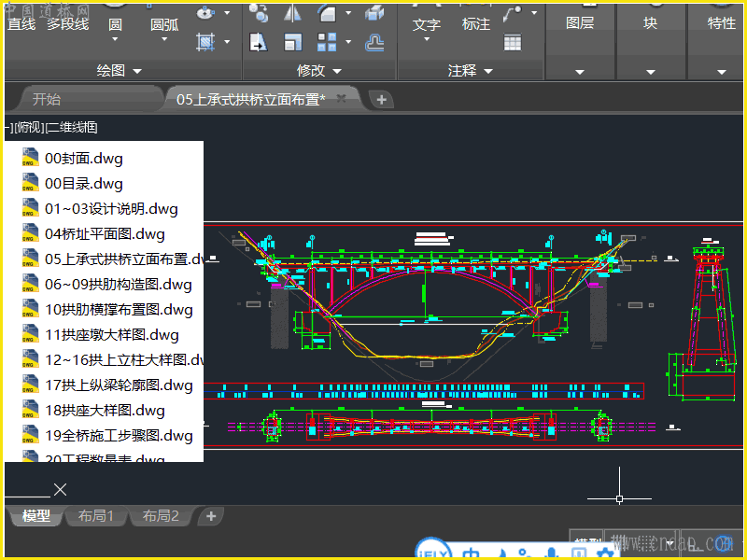Image resolution: width=747 pixels, height=560 pixels.
Task: Expand the 块 block panel
Action: (651, 72)
